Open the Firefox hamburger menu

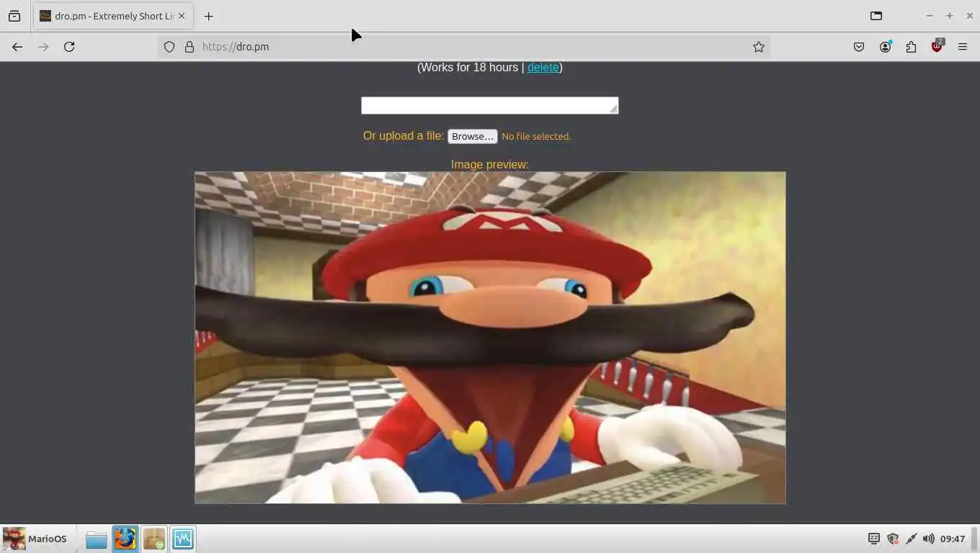click(963, 47)
